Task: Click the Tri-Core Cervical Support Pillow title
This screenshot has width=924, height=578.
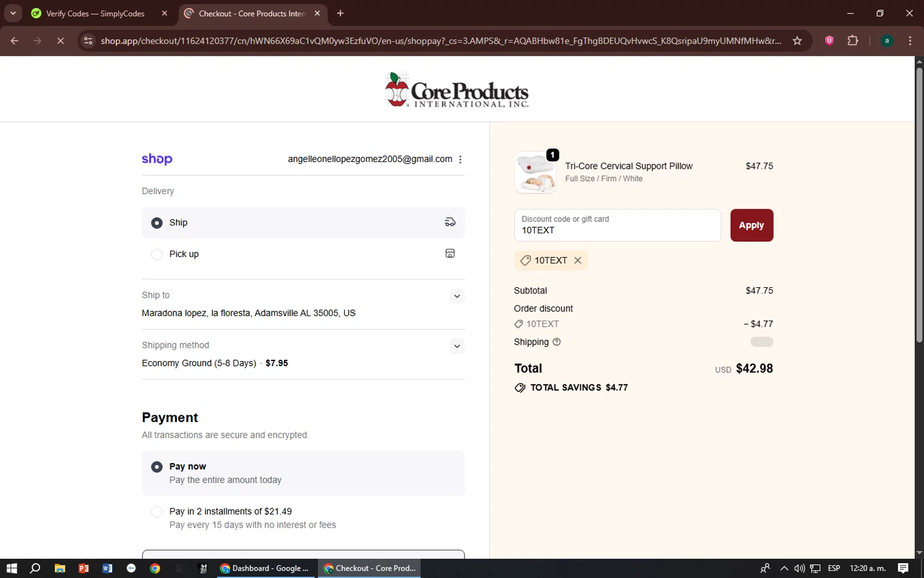Action: click(629, 166)
